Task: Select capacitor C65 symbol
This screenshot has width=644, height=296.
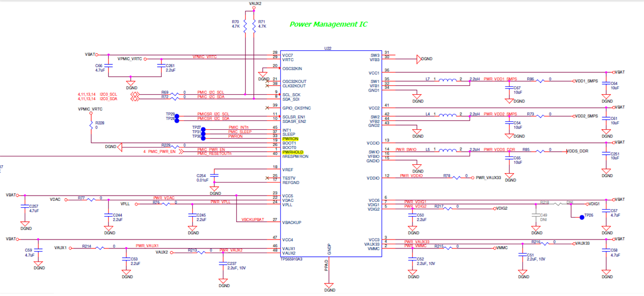Action: (508, 158)
